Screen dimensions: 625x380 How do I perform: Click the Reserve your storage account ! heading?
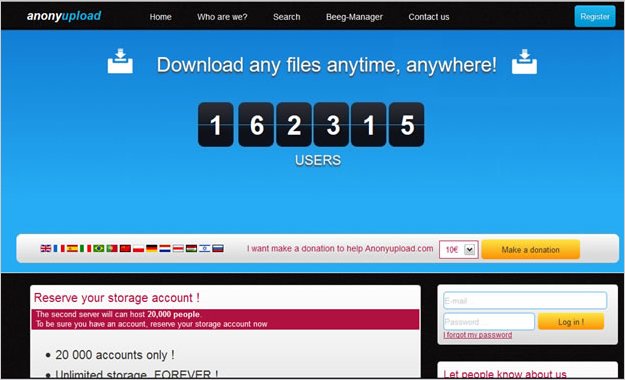117,297
